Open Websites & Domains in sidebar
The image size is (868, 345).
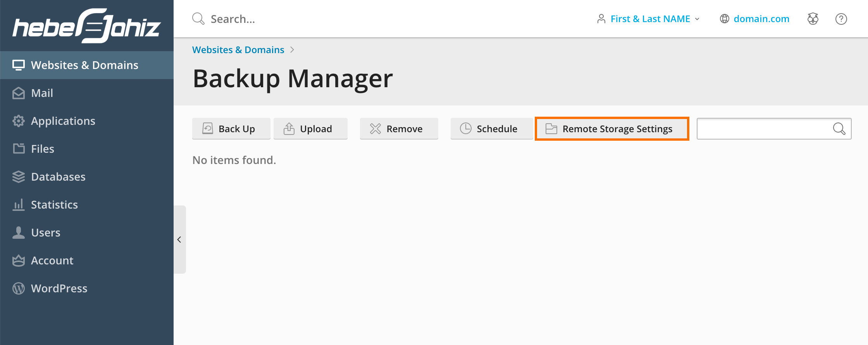click(87, 65)
